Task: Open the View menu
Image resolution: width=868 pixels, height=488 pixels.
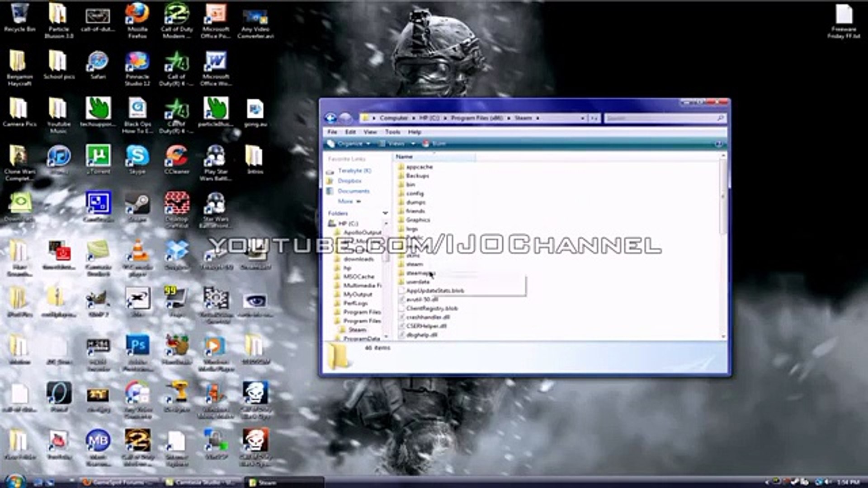Action: click(x=370, y=132)
